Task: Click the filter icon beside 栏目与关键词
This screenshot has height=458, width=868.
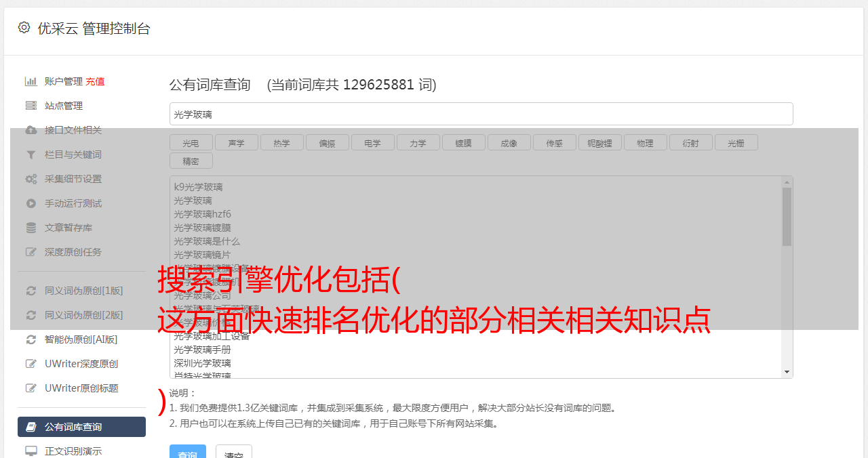Action: pyautogui.click(x=31, y=154)
